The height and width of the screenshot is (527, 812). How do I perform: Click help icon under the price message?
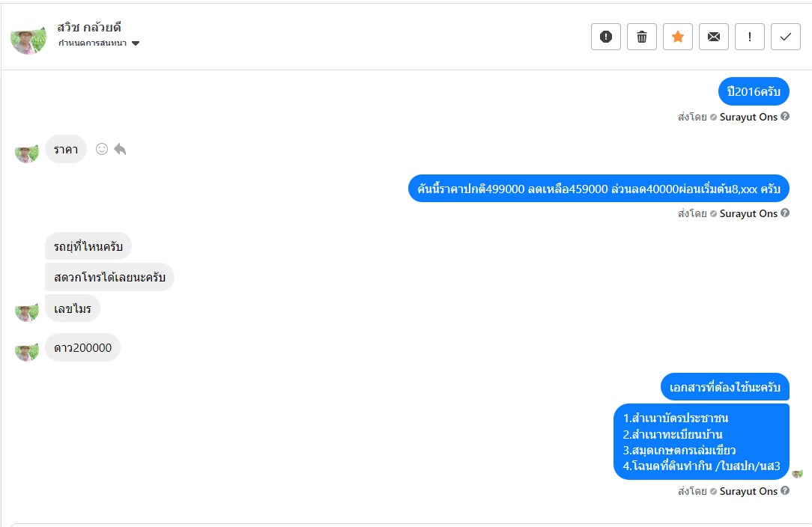[785, 213]
